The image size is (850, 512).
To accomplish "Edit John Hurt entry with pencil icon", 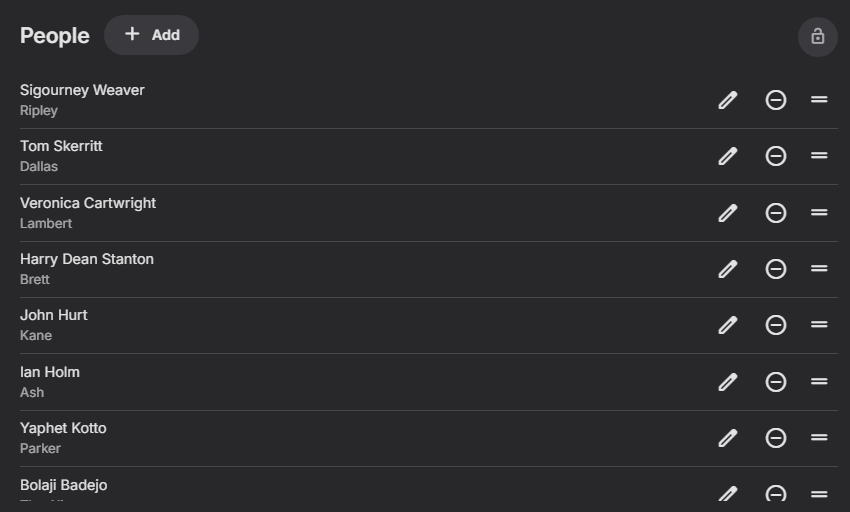I will tap(727, 325).
